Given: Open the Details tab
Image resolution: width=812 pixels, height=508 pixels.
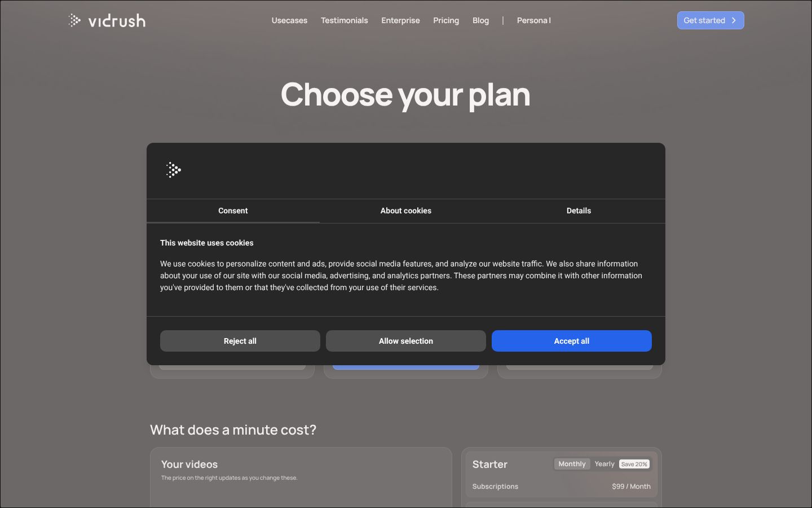Looking at the screenshot, I should pyautogui.click(x=579, y=211).
